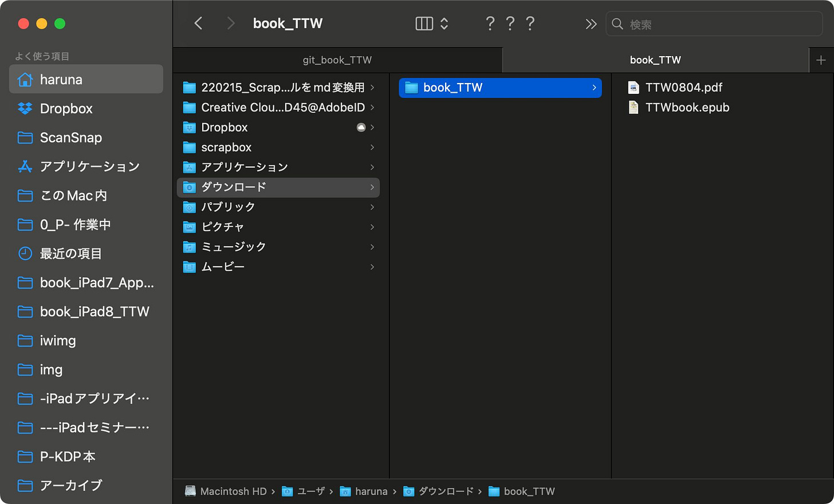Add a new tab with plus button
This screenshot has height=504, width=834.
[821, 60]
